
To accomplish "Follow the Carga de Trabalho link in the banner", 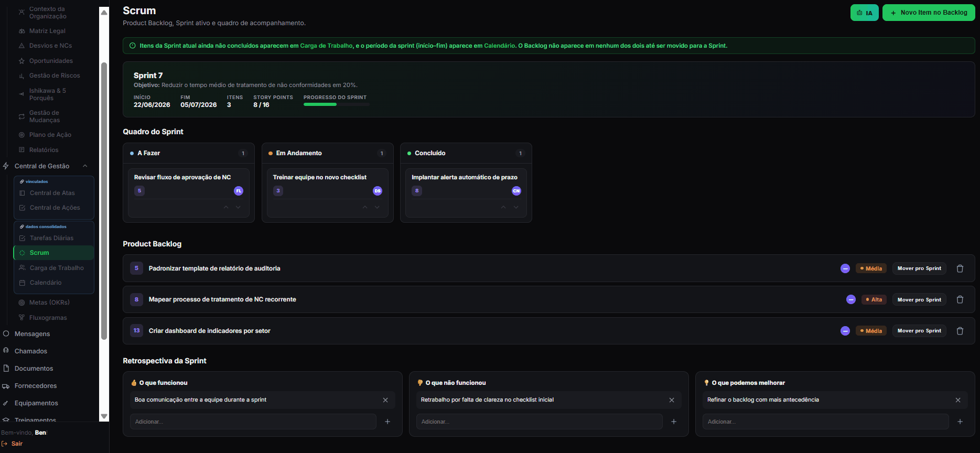I will [326, 46].
